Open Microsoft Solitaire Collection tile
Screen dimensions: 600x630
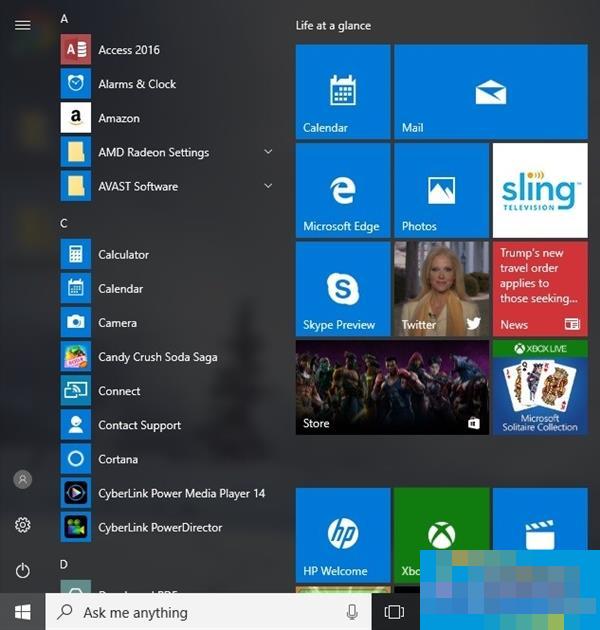coord(540,387)
